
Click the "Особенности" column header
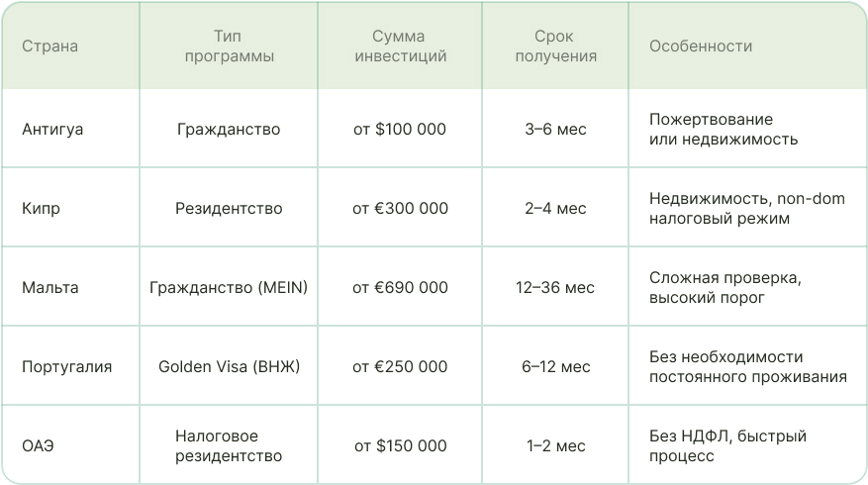(701, 47)
